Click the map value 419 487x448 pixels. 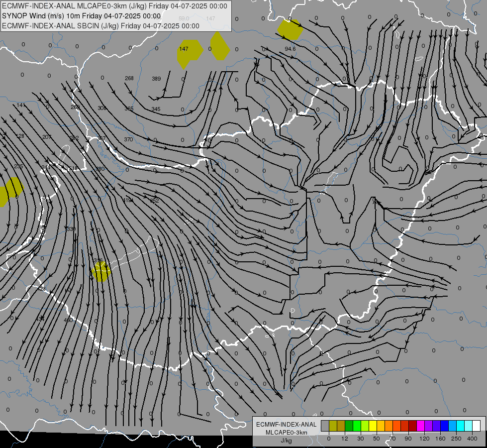point(127,200)
